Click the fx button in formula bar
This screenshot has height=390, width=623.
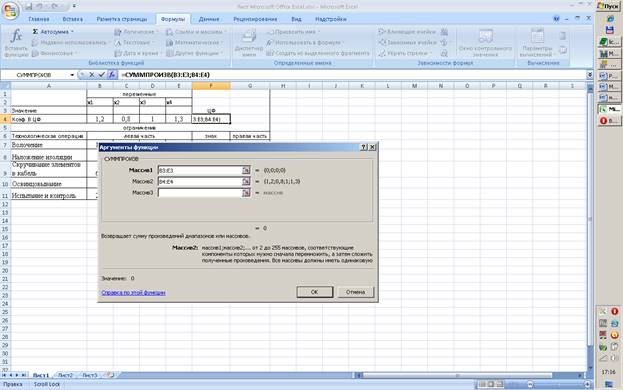click(x=112, y=75)
